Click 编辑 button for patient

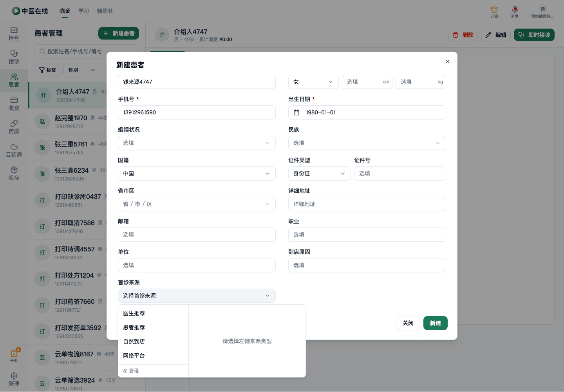496,35
